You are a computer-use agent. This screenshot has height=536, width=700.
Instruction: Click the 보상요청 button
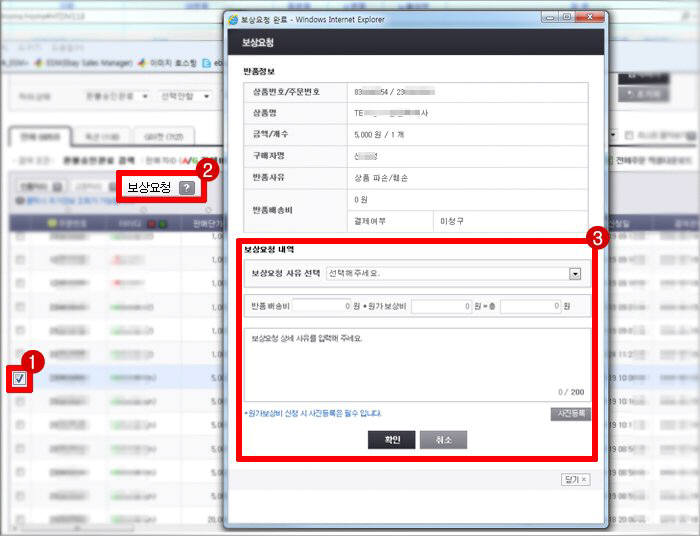pos(149,187)
